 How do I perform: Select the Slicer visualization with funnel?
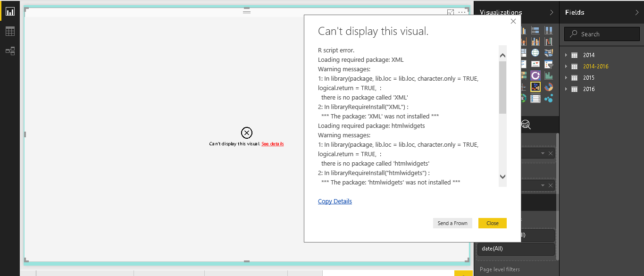pos(549,64)
